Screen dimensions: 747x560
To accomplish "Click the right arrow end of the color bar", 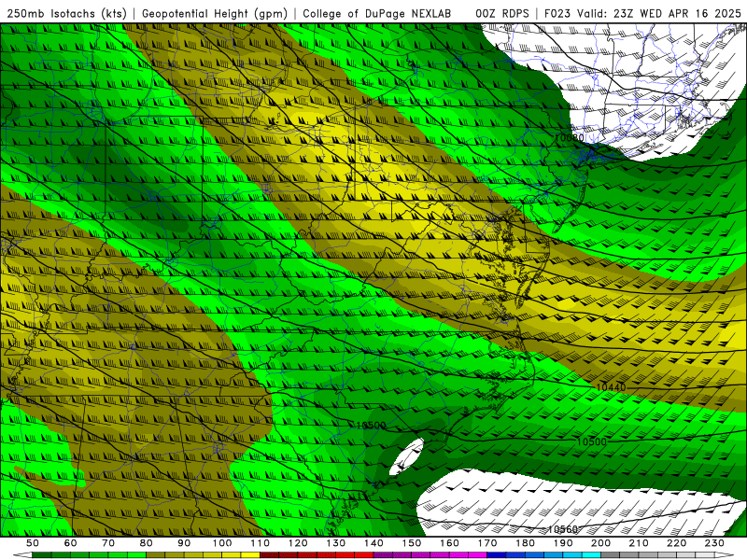I will [x=725, y=555].
